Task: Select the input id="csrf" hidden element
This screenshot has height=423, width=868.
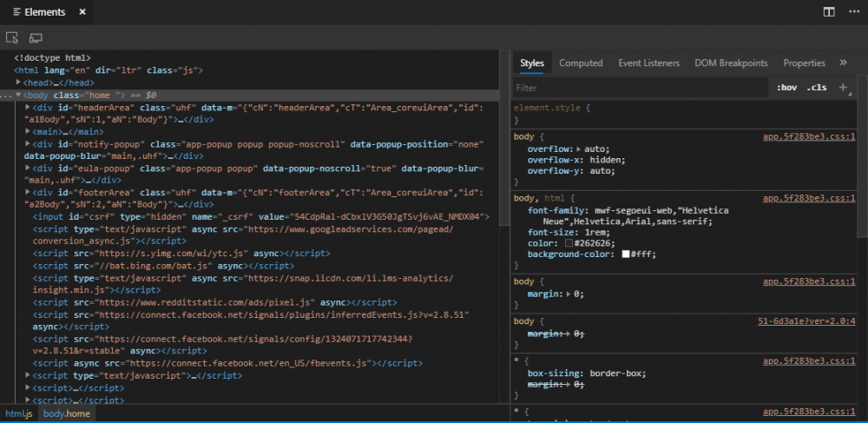Action: [x=260, y=216]
